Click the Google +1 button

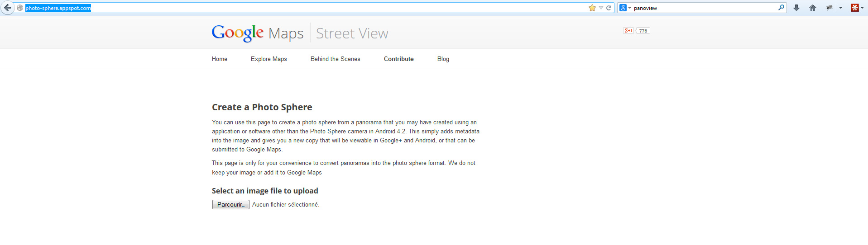point(628,31)
